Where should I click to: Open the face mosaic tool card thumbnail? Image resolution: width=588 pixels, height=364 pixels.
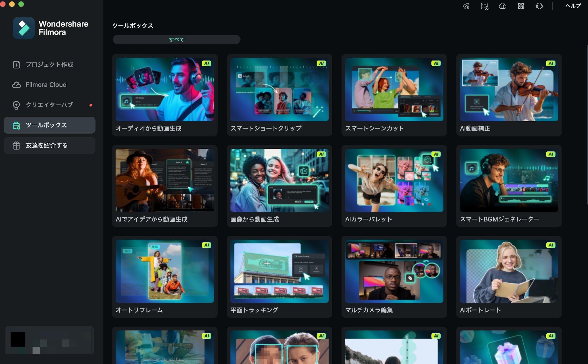pos(279,347)
